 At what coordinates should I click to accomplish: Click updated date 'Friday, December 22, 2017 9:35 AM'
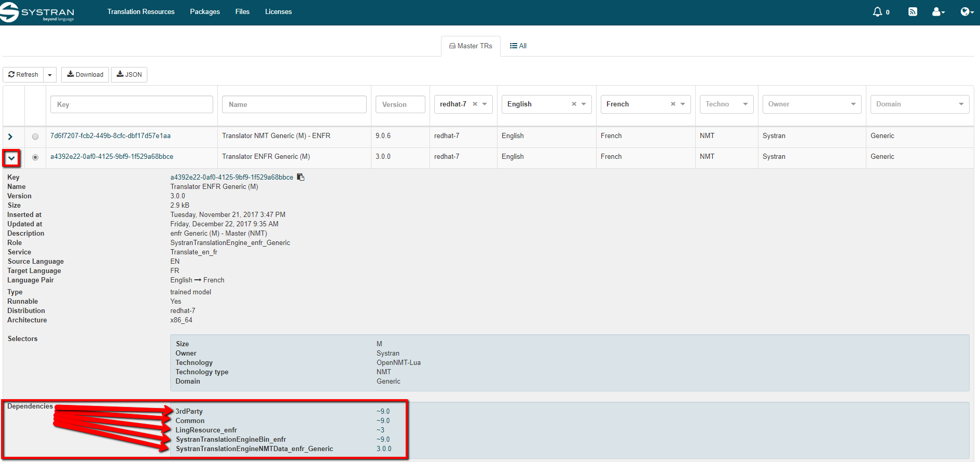tap(225, 224)
